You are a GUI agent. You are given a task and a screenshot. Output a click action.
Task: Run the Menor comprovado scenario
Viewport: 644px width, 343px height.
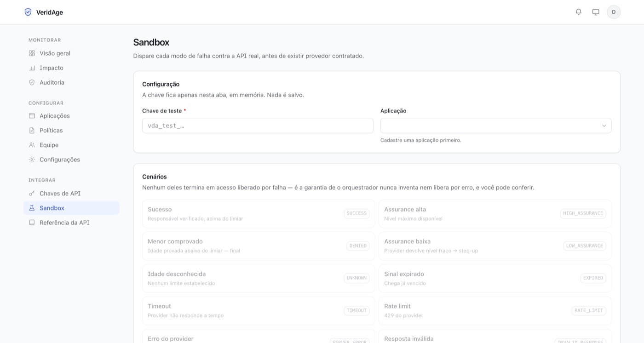tap(259, 246)
